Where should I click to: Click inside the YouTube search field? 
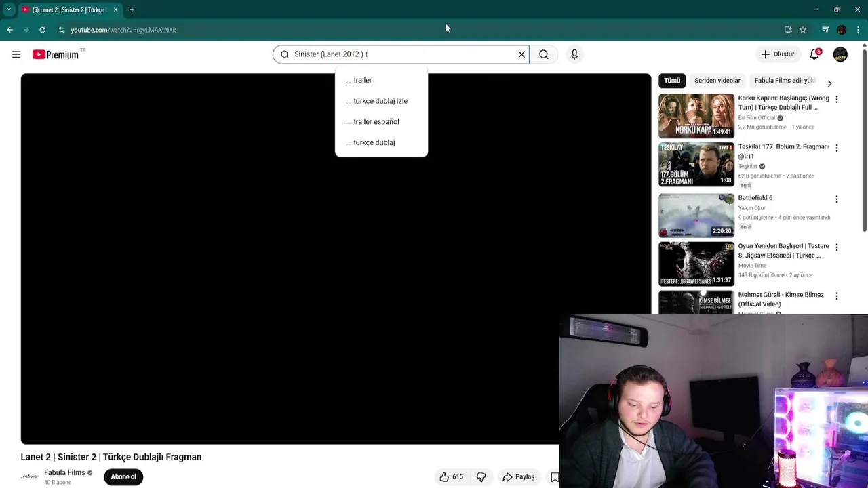click(400, 54)
